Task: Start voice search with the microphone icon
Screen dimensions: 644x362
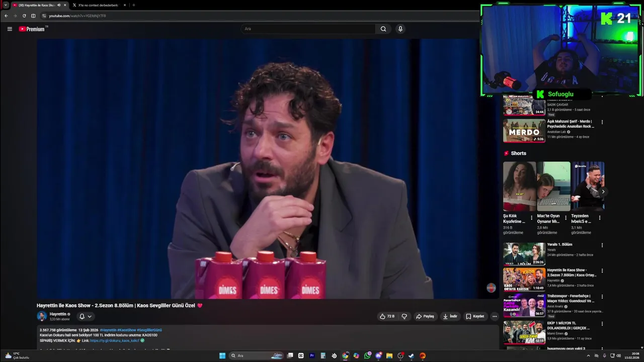Action: point(400,29)
